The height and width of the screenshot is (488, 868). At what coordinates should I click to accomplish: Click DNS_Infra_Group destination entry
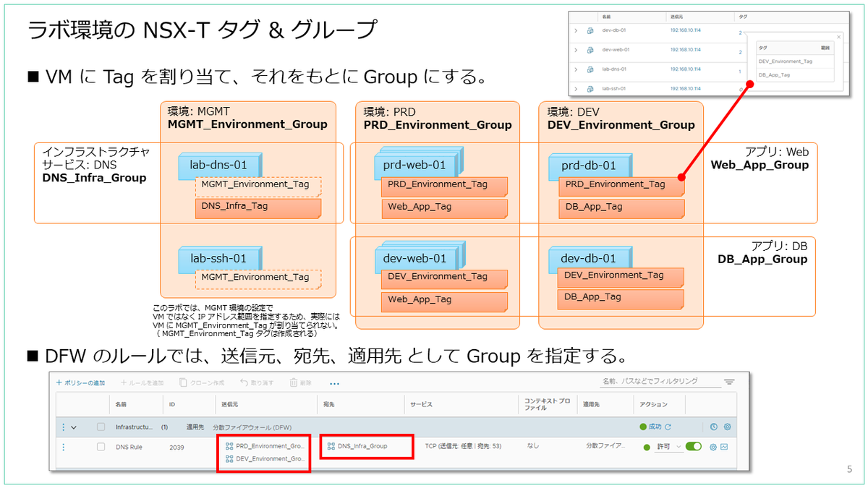357,446
